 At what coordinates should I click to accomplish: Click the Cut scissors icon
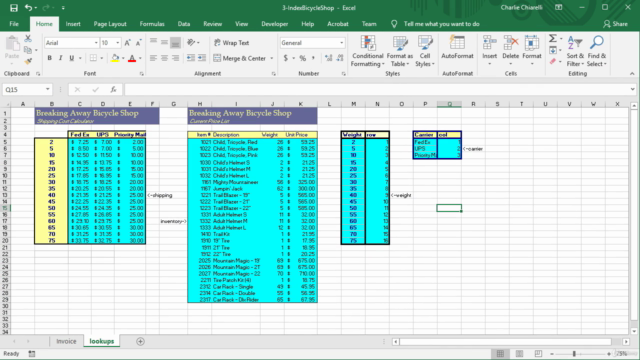[28, 39]
